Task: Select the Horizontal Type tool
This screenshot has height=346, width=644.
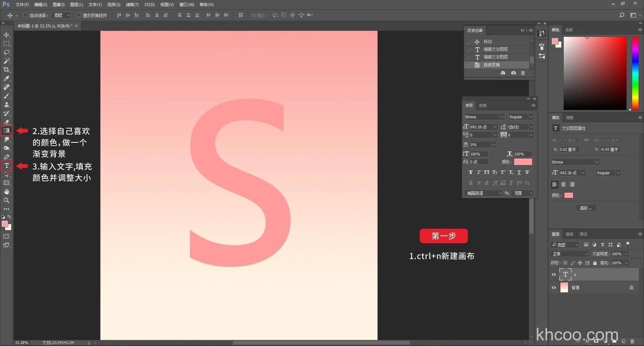Action: coord(6,166)
